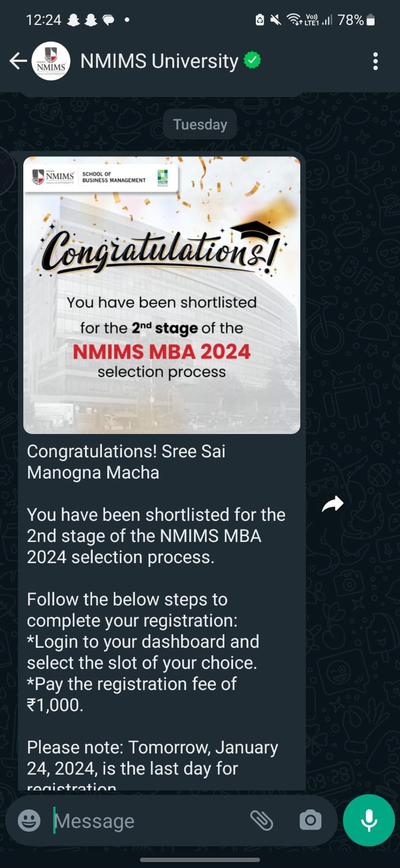
Task: Focus the Message text input field
Action: 146,821
